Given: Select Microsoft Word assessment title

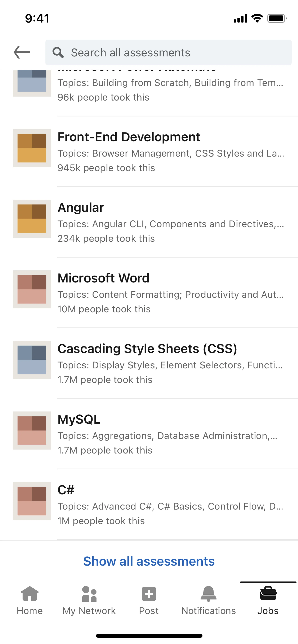Looking at the screenshot, I should pos(103,278).
